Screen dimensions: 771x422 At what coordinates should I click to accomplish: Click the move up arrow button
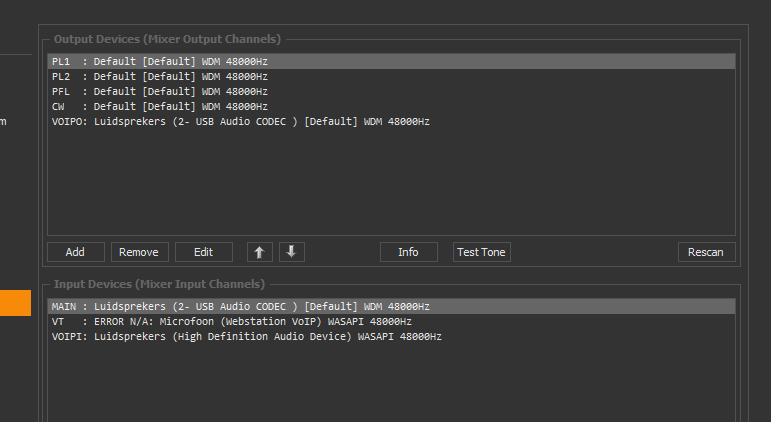coord(258,252)
